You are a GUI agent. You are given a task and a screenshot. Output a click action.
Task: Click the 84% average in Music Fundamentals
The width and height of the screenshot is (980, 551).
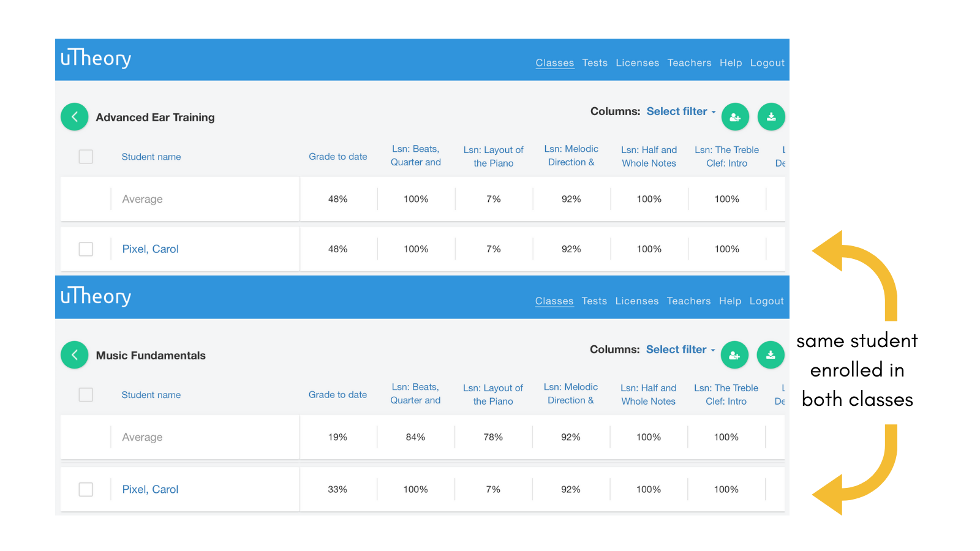[x=415, y=437]
